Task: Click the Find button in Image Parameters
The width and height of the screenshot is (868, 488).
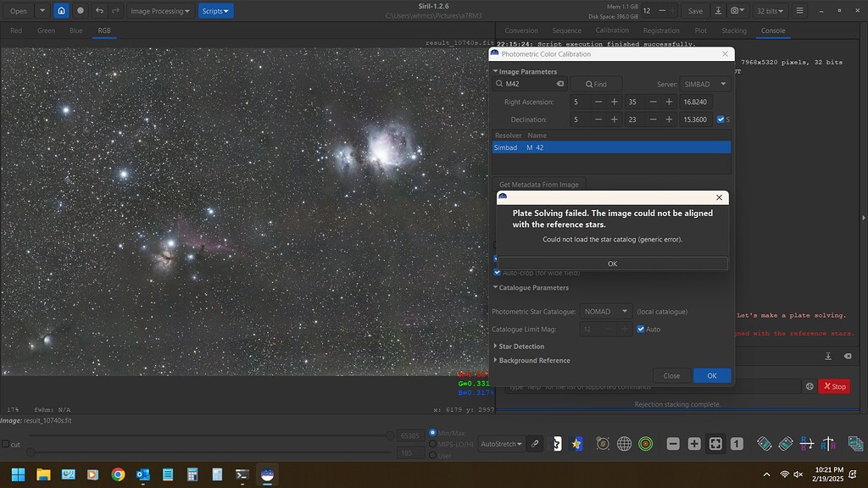Action: point(598,84)
